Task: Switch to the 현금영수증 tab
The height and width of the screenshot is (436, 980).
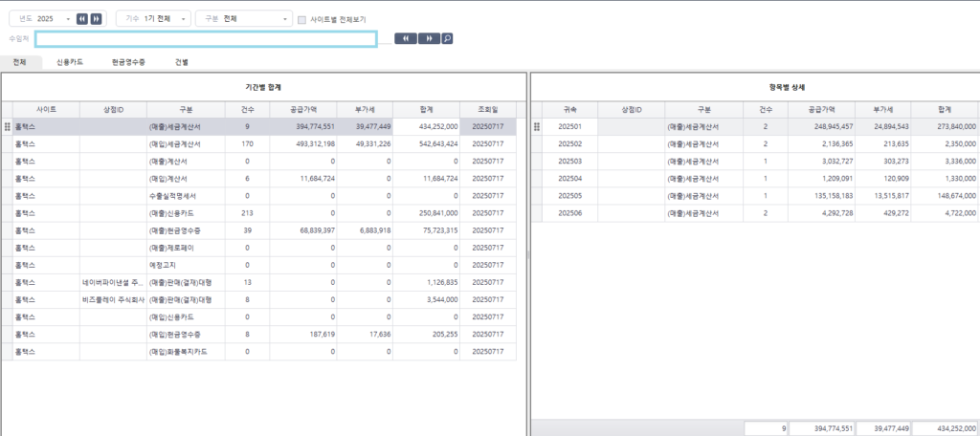Action: tap(128, 62)
